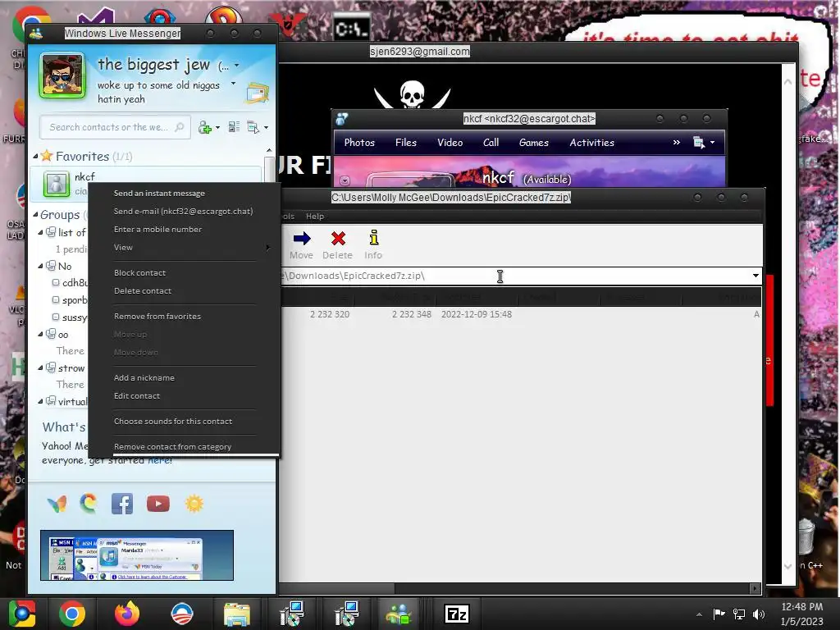Collapse the Groups section
This screenshot has height=630, width=840.
click(35, 215)
